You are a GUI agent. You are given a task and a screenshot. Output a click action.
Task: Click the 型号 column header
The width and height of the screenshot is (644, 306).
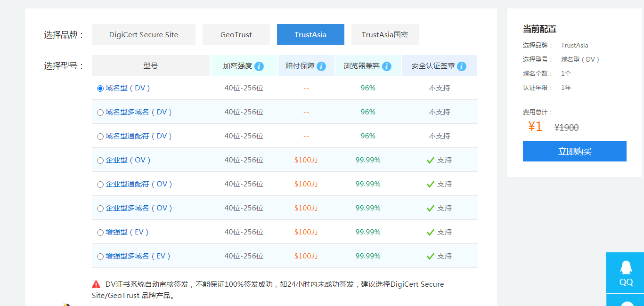[151, 66]
